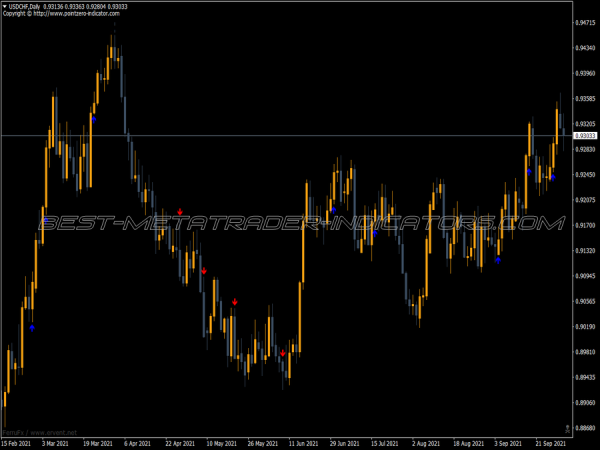The width and height of the screenshot is (600, 450).
Task: Click the 0.88680 level on the price scale
Action: click(x=583, y=428)
